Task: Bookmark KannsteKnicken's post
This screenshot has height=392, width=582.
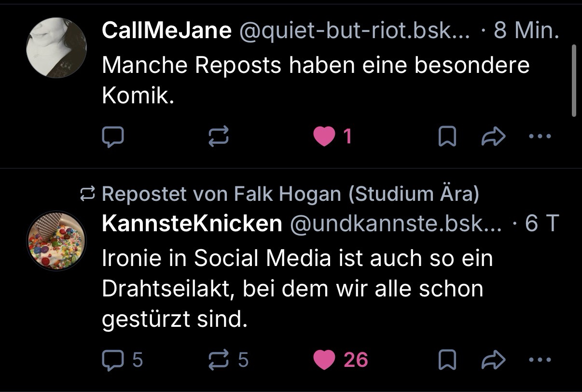Action: pos(447,360)
